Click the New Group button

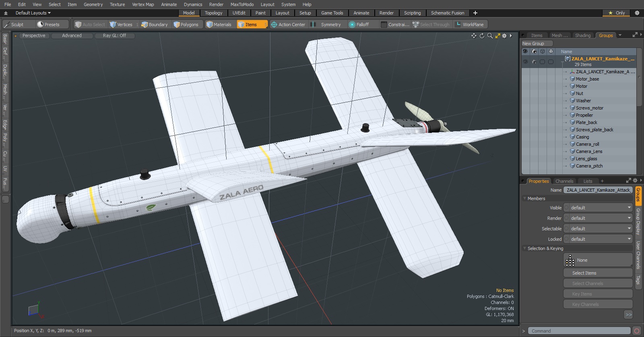[x=537, y=43]
